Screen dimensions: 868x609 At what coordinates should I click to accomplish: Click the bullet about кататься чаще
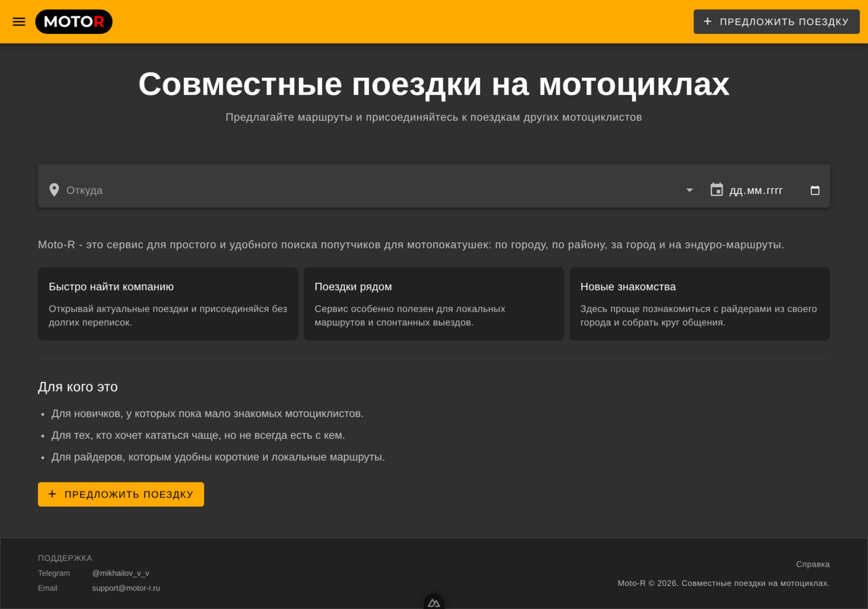point(198,435)
